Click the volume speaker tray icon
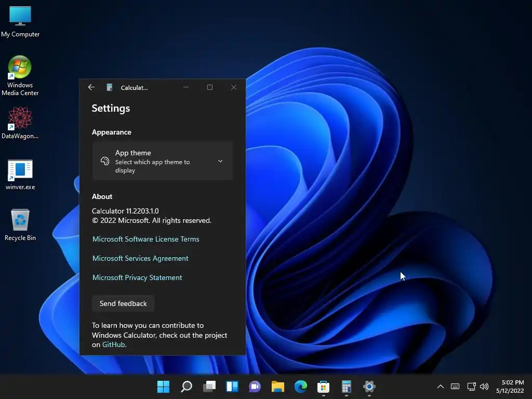Screen dimensions: 532x399 484,387
